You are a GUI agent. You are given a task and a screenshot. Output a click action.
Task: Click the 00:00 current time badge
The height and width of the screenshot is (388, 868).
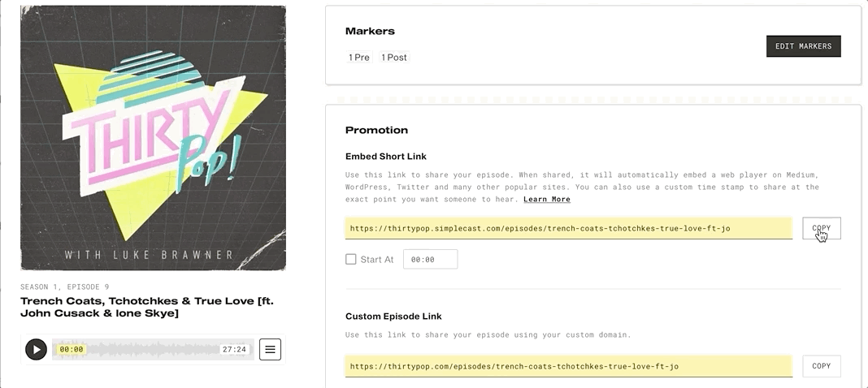click(x=72, y=349)
